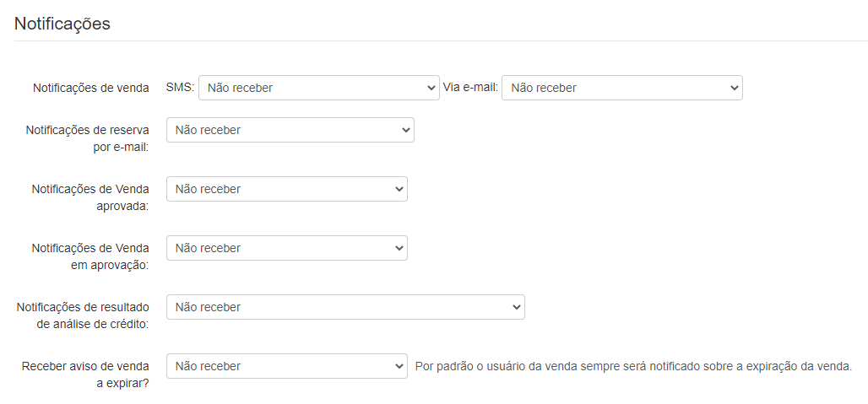Click the 'Por padrão o usuário' help text
868x404 pixels.
point(633,366)
